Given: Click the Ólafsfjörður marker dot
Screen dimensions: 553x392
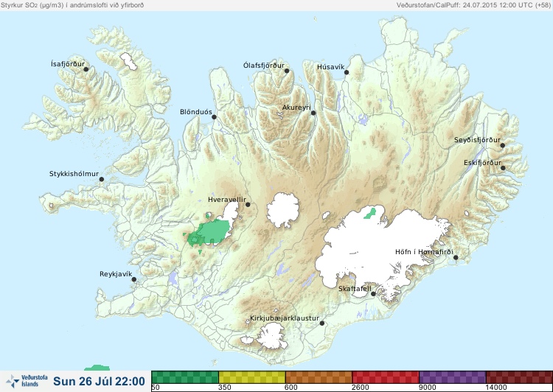Looking at the screenshot, I should [x=287, y=71].
